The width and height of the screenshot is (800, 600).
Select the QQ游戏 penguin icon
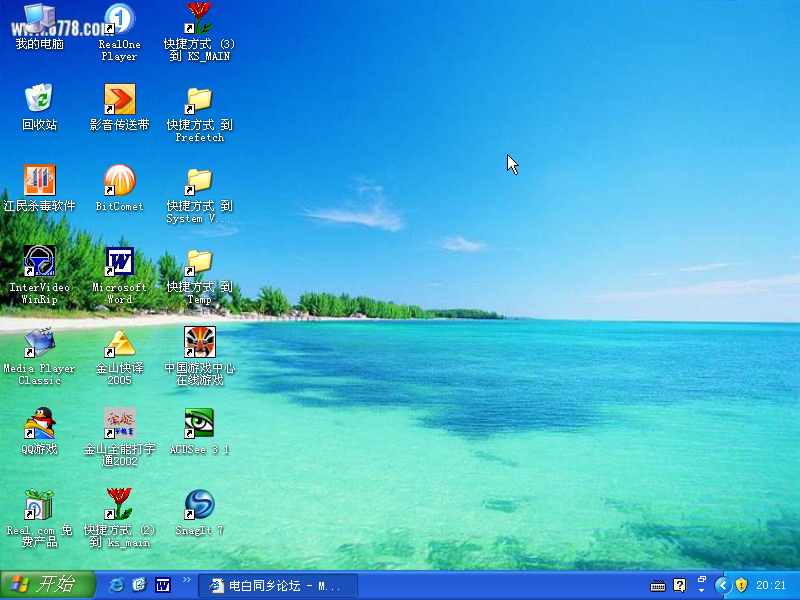(x=39, y=424)
